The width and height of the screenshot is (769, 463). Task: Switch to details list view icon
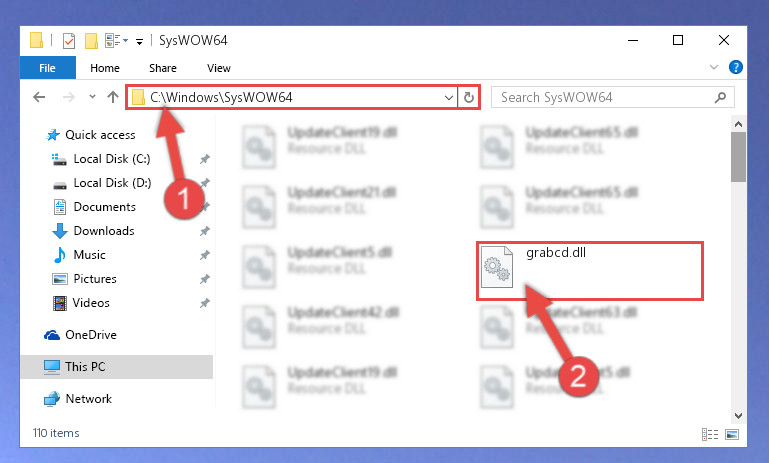click(x=710, y=434)
